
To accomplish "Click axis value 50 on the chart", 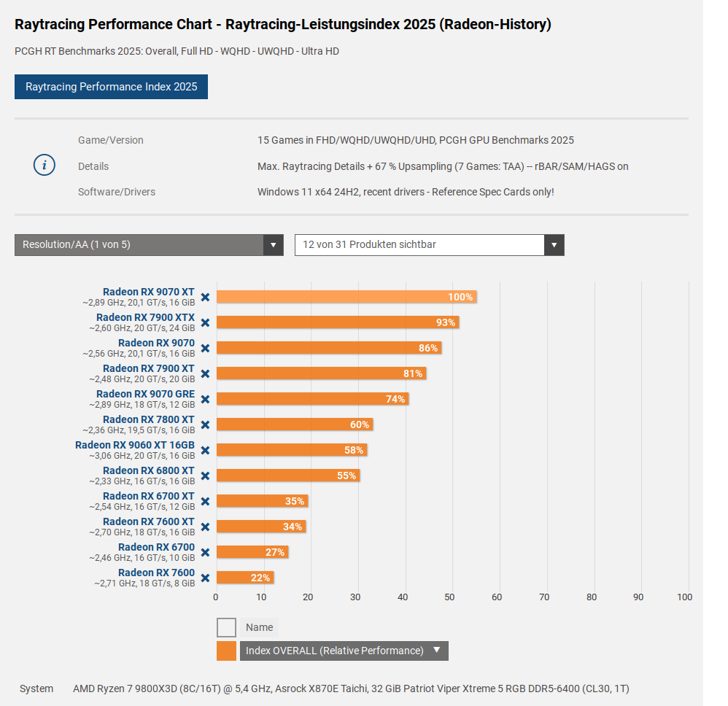I will (449, 597).
